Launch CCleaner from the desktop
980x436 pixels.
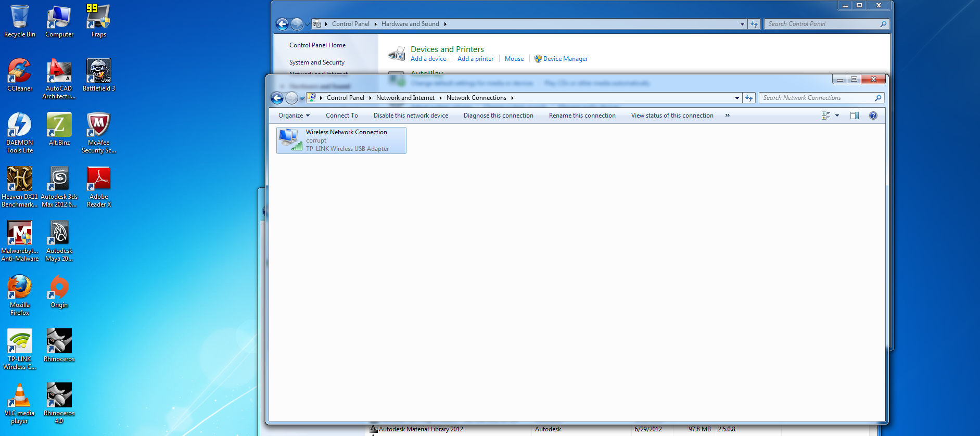(x=20, y=75)
